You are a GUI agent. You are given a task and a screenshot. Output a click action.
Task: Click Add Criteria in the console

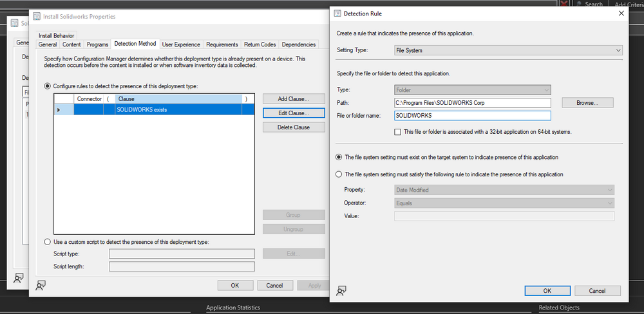tap(629, 5)
